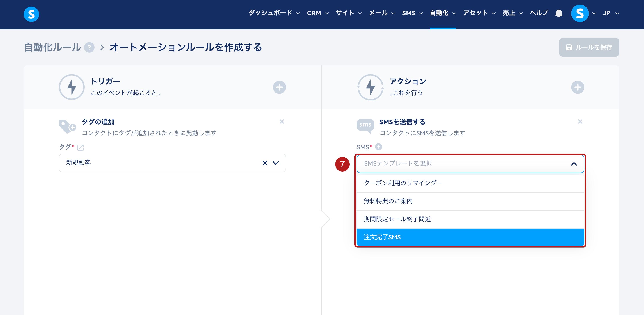The height and width of the screenshot is (315, 644).
Task: Click the アクション lightning bolt icon
Action: click(370, 87)
